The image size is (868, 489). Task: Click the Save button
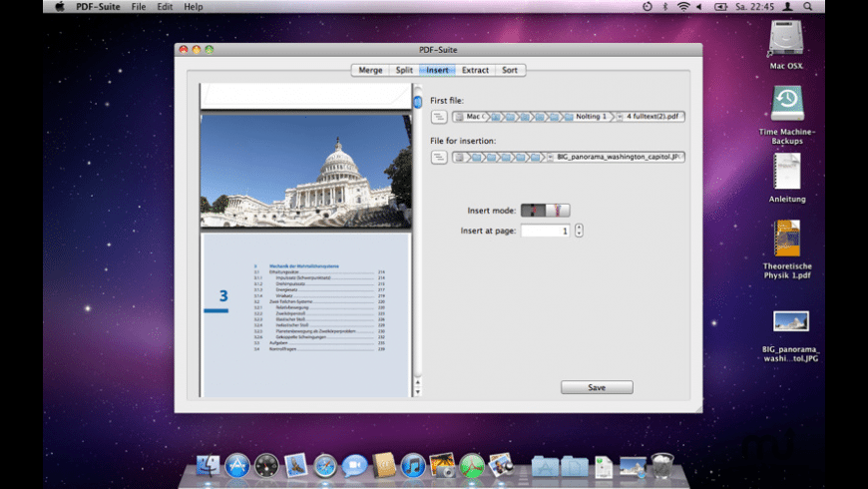(597, 387)
